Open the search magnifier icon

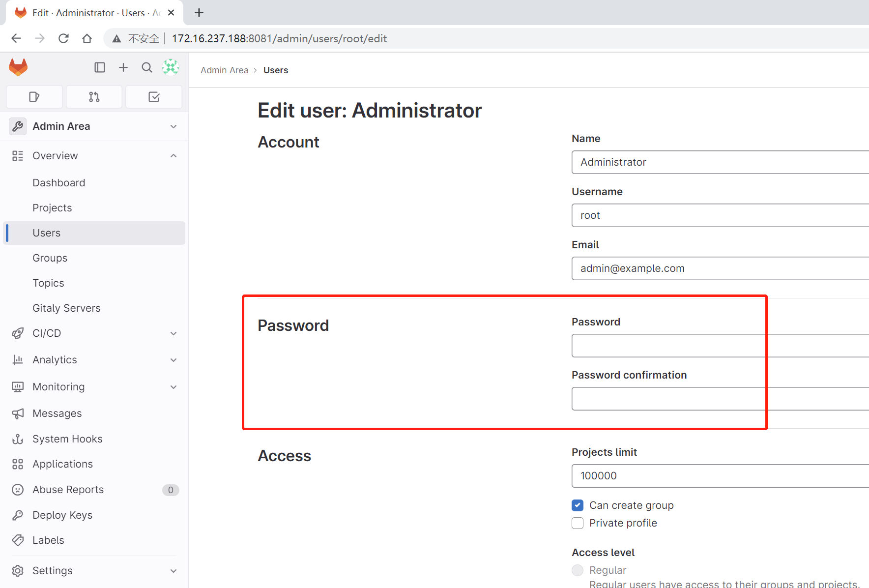(x=147, y=67)
